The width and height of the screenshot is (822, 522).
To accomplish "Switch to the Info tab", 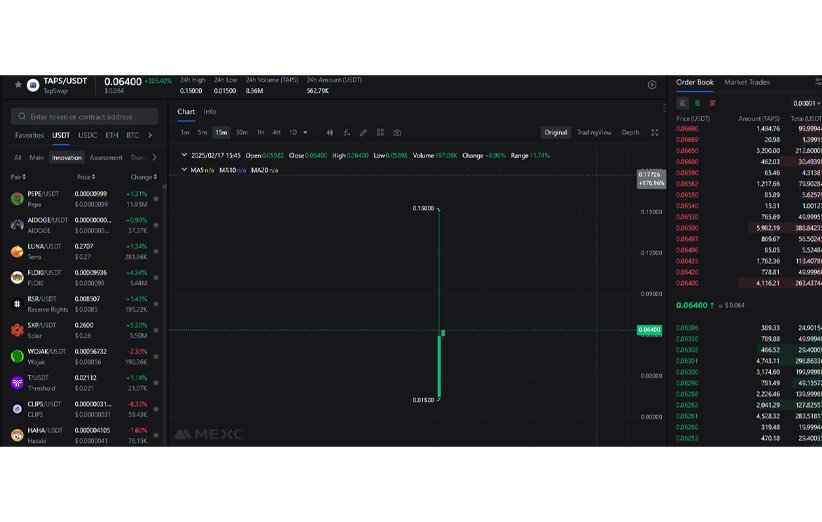I will pyautogui.click(x=210, y=112).
